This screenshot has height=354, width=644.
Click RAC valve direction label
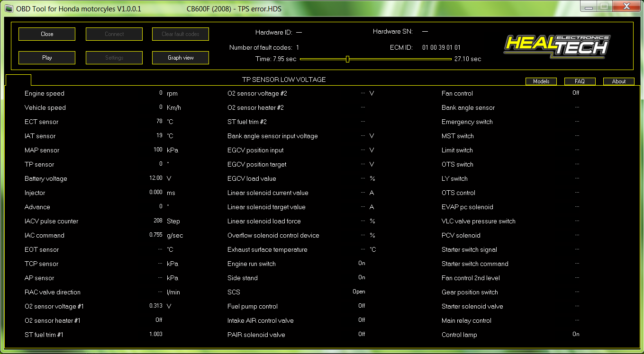(53, 292)
